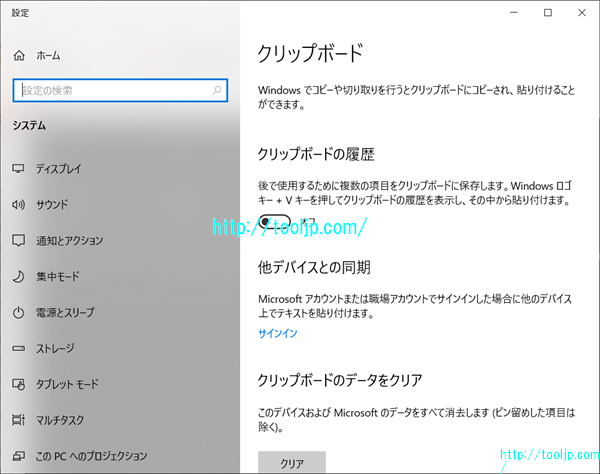Screen dimensions: 600x474
Task: Open the Multitasking icon
Action: click(x=18, y=420)
